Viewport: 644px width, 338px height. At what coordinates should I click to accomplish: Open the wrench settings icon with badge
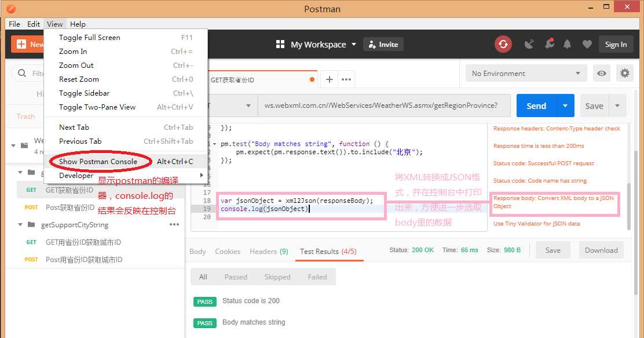(x=549, y=43)
